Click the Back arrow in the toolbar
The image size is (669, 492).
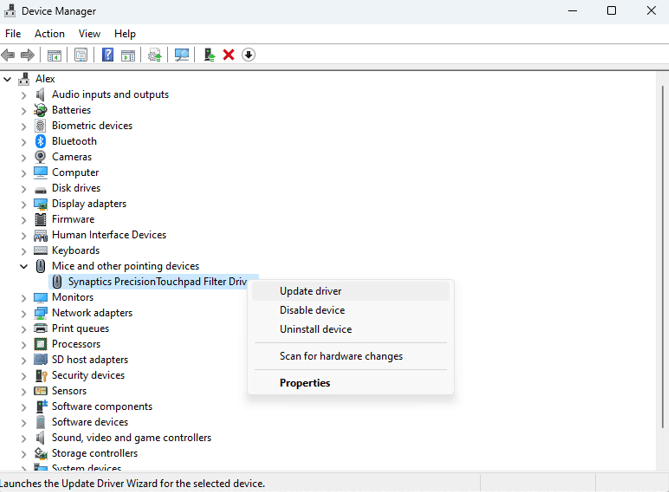[x=9, y=55]
